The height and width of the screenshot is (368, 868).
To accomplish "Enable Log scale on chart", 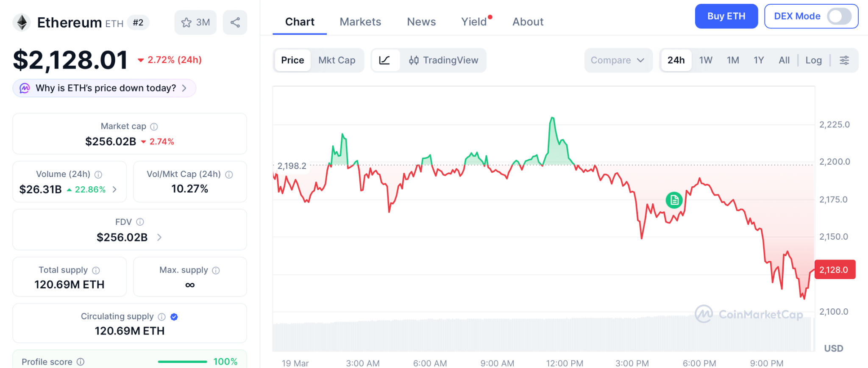I will [x=813, y=60].
